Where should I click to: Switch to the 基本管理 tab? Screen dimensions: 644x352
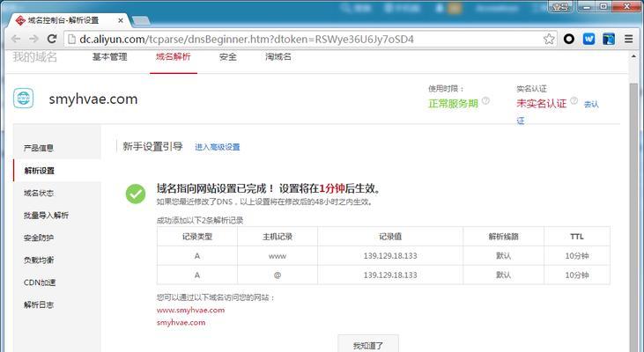pos(109,56)
